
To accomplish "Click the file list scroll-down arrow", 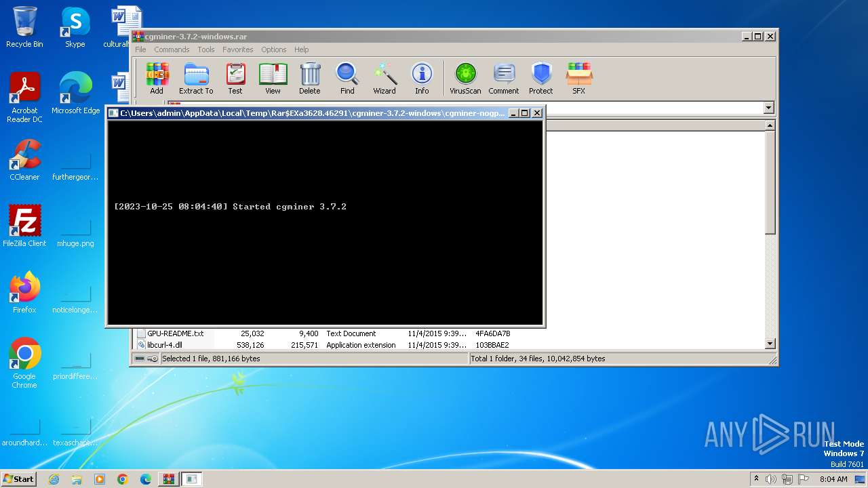I will (770, 344).
